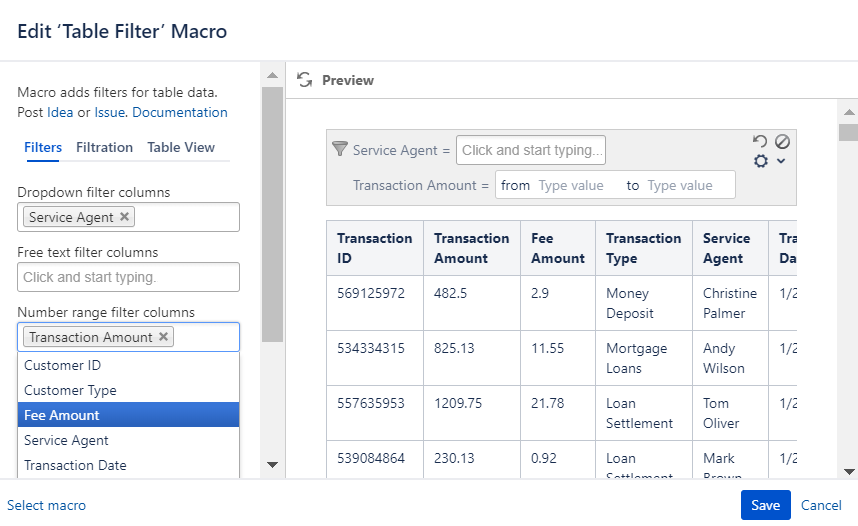Click the Free text filter columns field
The width and height of the screenshot is (858, 526).
[x=128, y=277]
